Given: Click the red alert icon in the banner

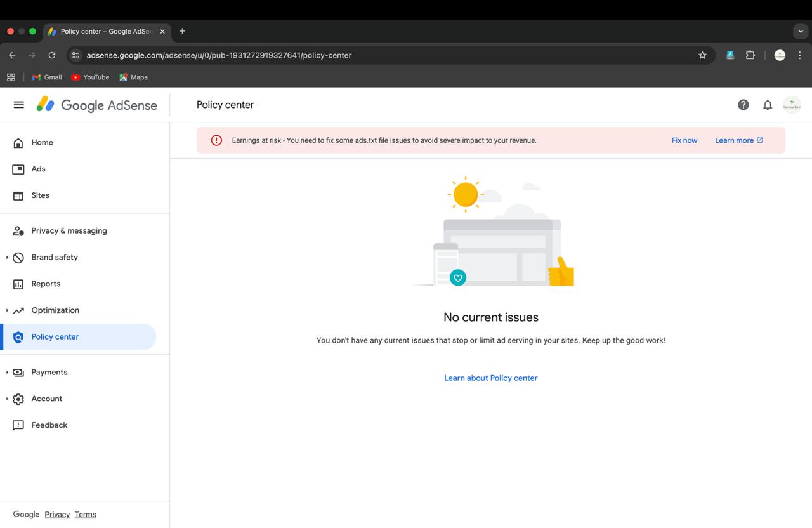Looking at the screenshot, I should point(216,140).
